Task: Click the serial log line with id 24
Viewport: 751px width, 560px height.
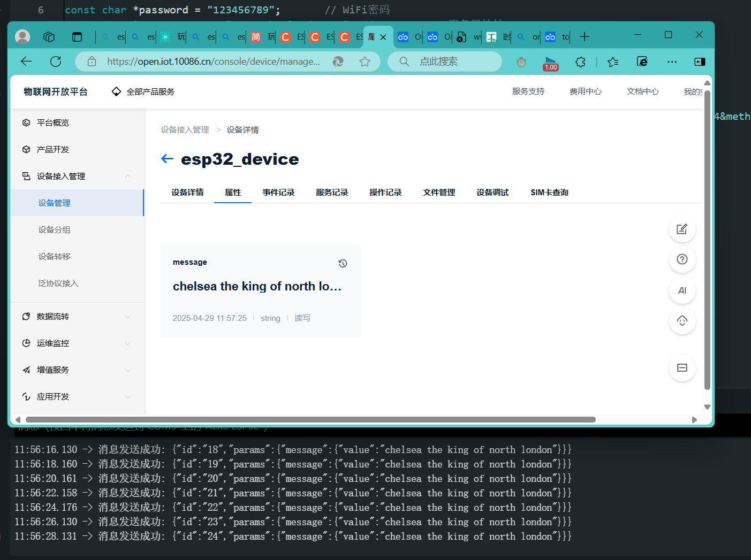Action: pos(293,536)
